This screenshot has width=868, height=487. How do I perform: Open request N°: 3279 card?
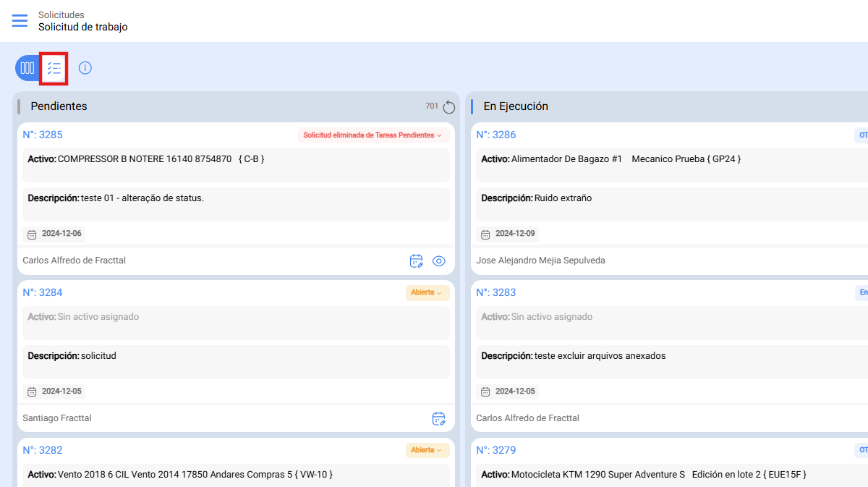(x=496, y=450)
